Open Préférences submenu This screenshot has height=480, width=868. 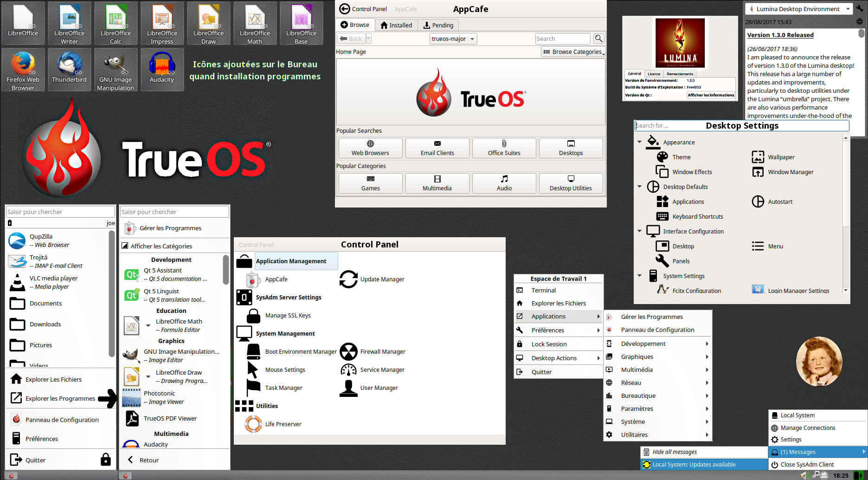point(558,331)
